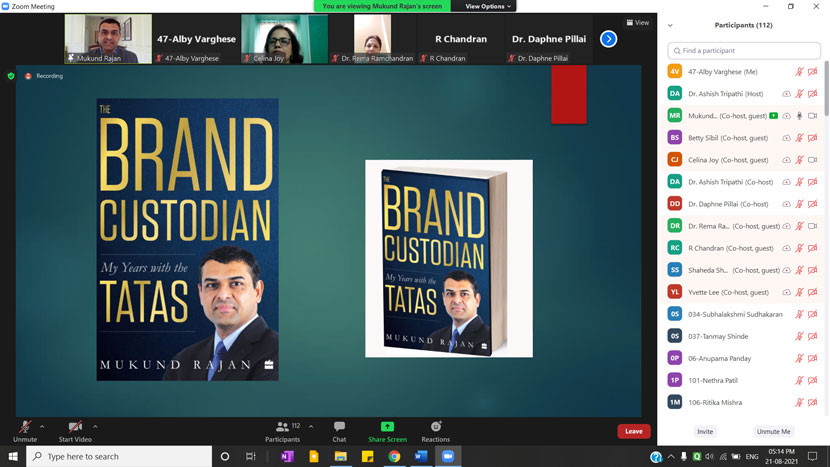Select participant 106-Ritika Mishra
830x467 pixels.
tap(743, 402)
